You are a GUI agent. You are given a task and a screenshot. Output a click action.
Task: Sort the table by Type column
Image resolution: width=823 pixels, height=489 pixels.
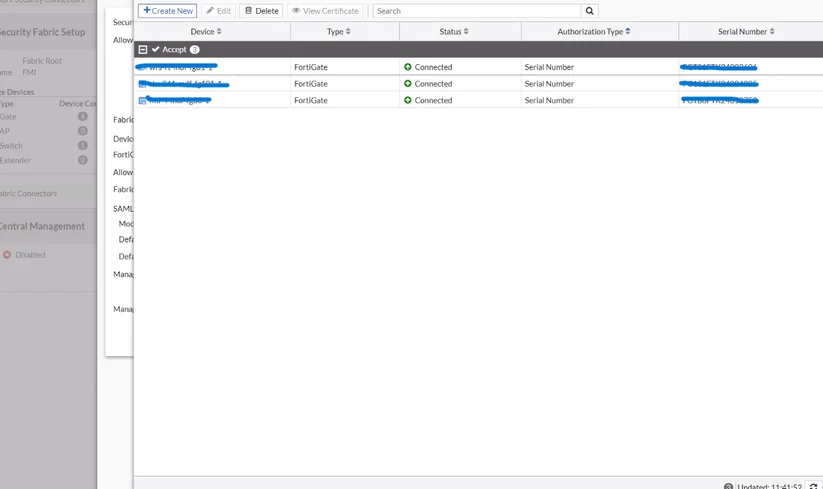pyautogui.click(x=339, y=31)
